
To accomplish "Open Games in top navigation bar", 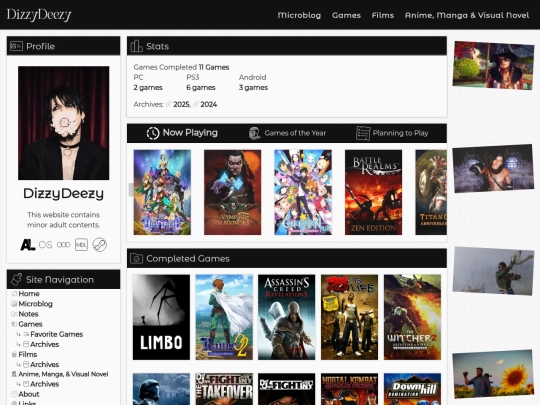I will [346, 15].
